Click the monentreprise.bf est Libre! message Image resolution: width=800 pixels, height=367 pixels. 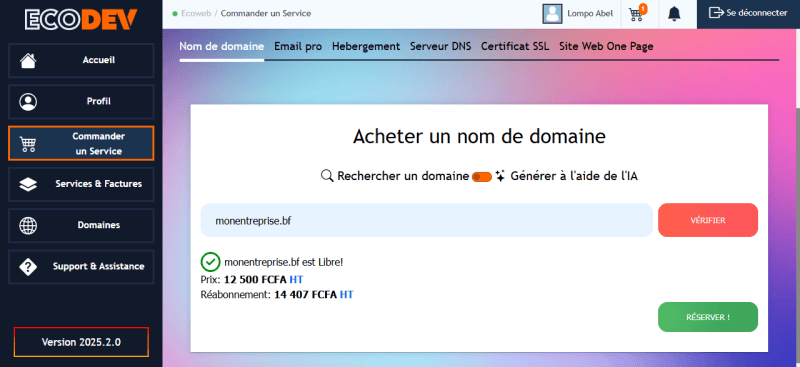pos(284,262)
